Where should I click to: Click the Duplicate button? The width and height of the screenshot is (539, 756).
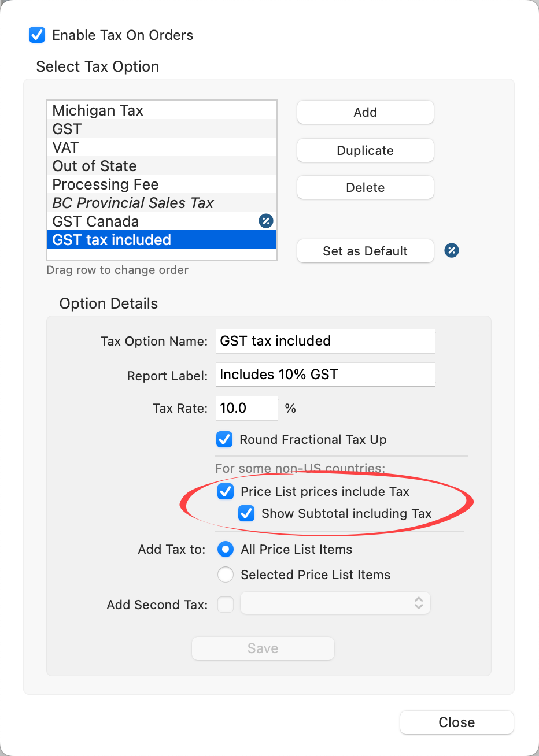365,150
